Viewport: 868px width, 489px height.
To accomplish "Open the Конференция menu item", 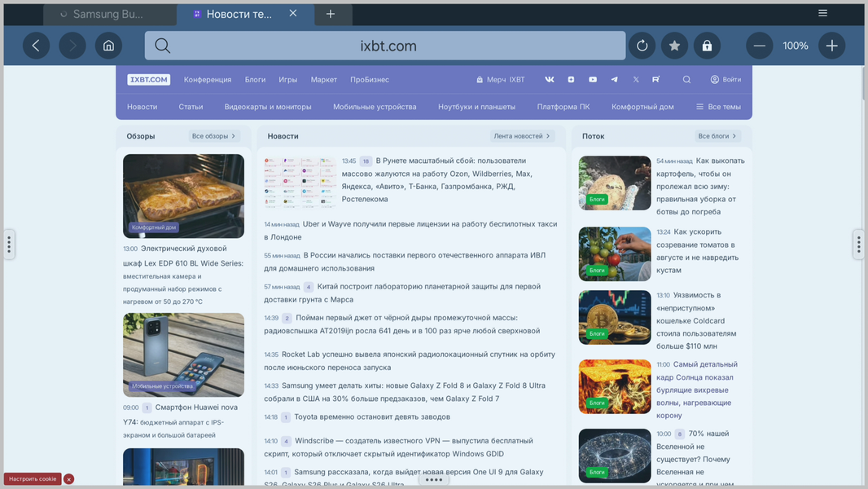I will [208, 79].
